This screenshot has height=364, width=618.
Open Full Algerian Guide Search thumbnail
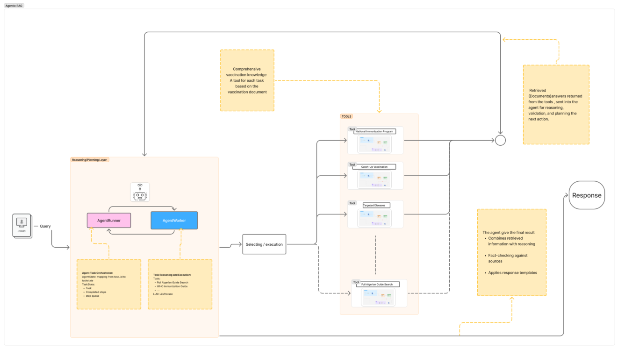tap(378, 297)
